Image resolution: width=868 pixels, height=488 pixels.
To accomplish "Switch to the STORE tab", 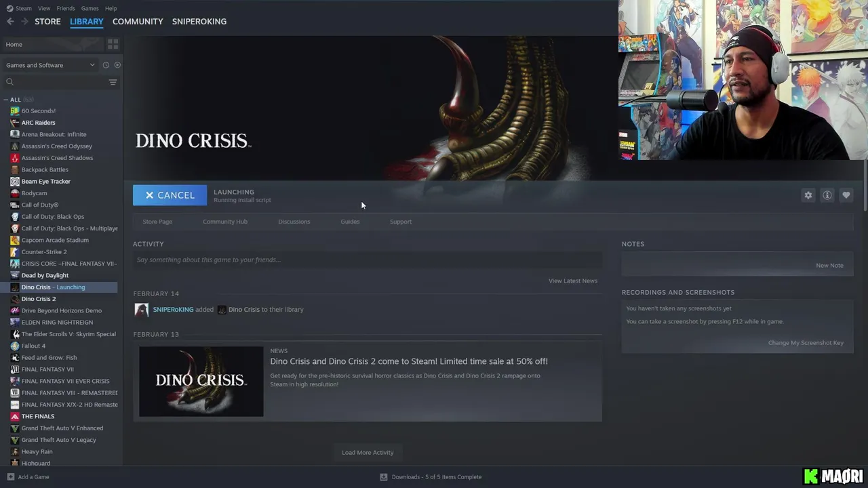I will point(47,22).
